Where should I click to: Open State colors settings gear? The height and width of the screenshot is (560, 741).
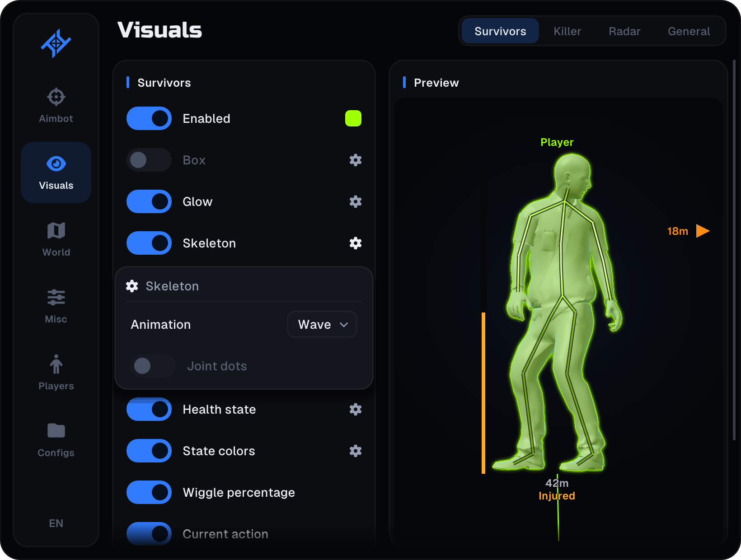(x=356, y=451)
